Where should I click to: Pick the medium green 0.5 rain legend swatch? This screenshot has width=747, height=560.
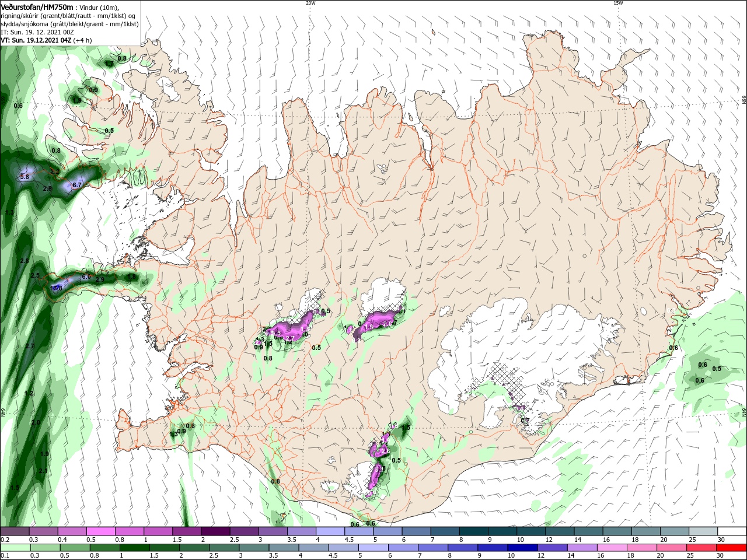[75, 548]
